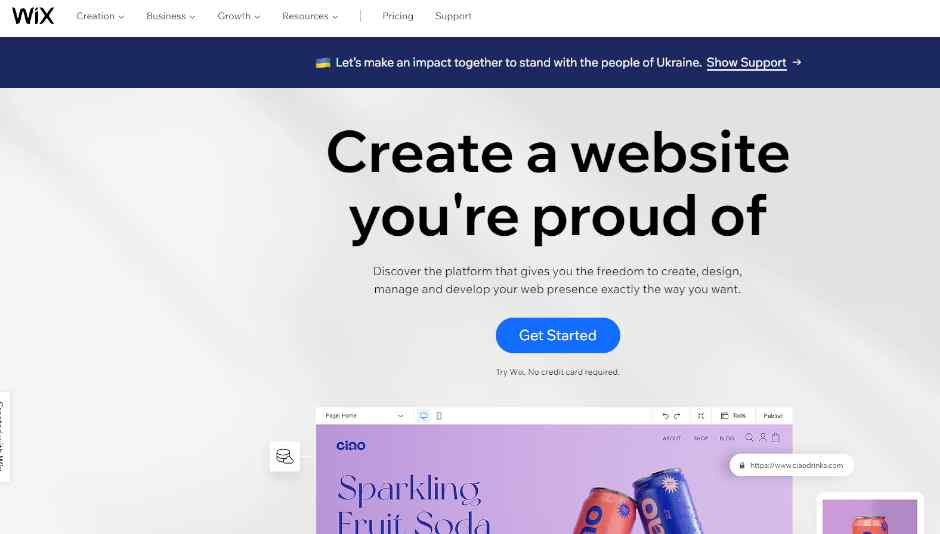The height and width of the screenshot is (534, 940).
Task: Click the database icon left of preview
Action: [x=285, y=456]
